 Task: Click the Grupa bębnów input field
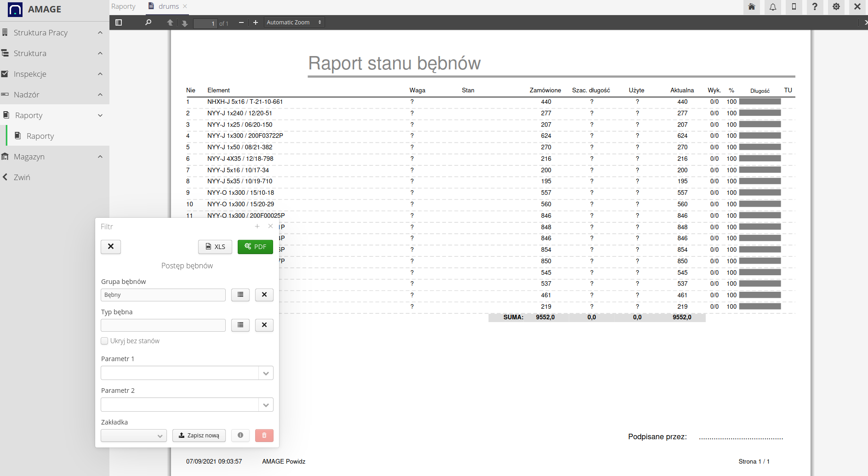(163, 295)
